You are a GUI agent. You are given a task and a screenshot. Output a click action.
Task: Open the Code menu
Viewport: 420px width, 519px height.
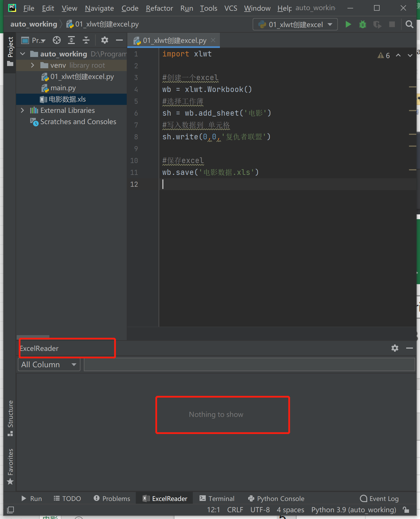[130, 8]
